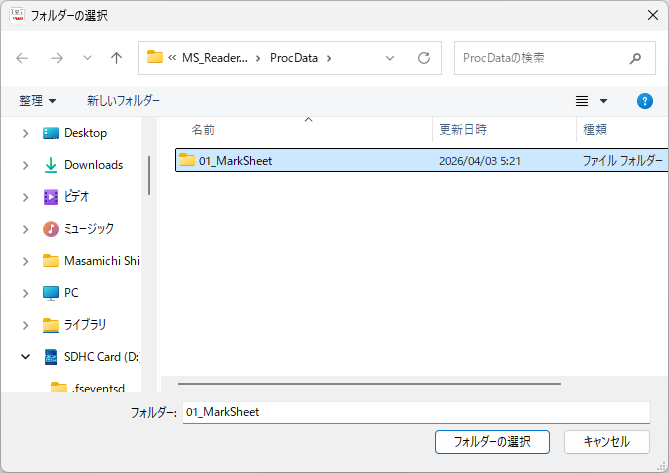Open the help question mark icon
669x473 pixels.
645,101
